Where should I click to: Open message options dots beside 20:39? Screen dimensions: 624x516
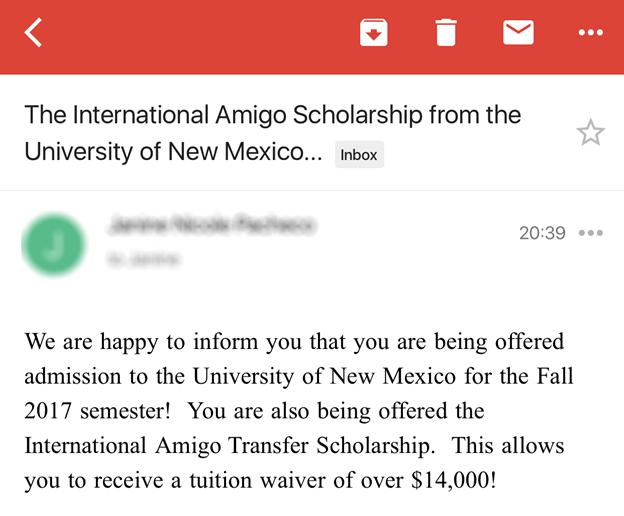591,233
